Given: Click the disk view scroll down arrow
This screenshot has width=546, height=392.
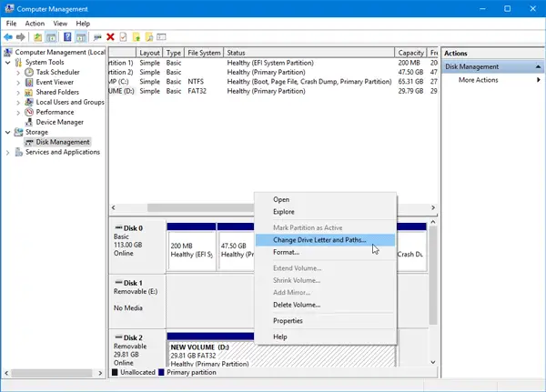Looking at the screenshot, I should [433, 362].
